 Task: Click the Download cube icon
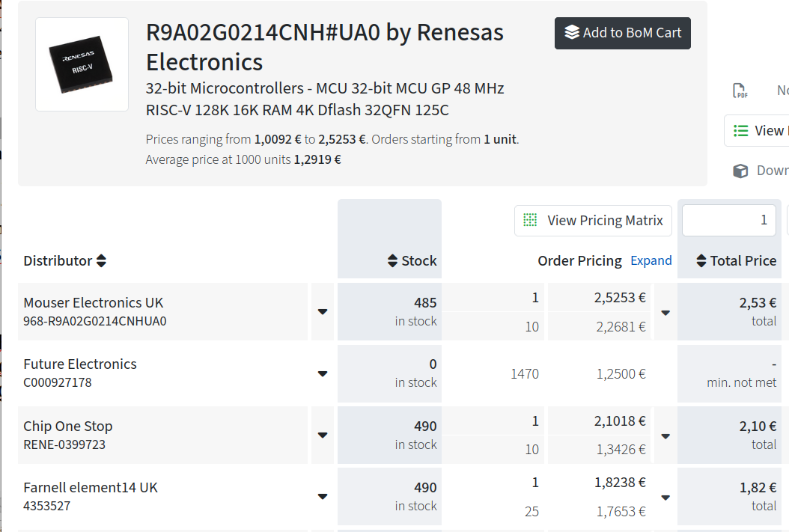click(x=740, y=171)
